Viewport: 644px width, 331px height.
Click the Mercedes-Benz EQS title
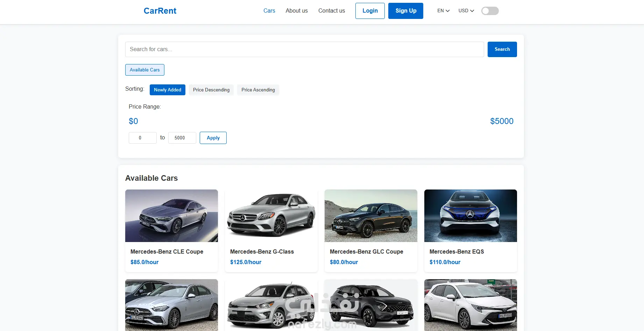[457, 251]
